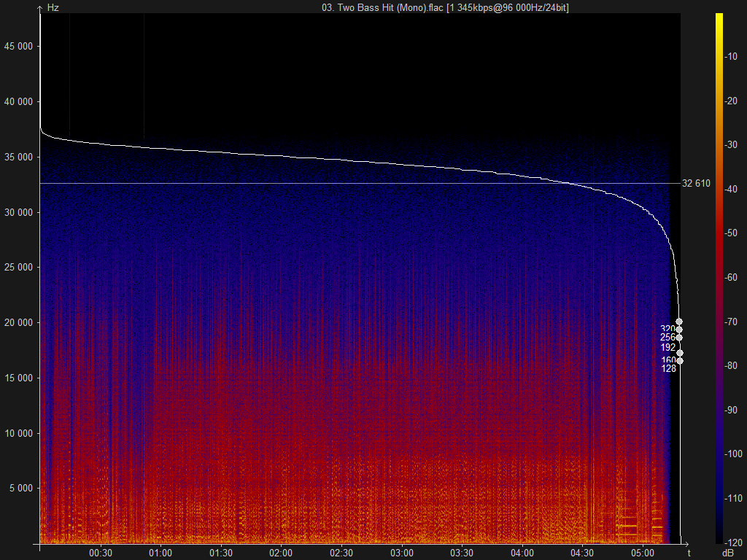This screenshot has height=560, width=747.
Task: Click the -30 dB scale label
Action: click(x=731, y=145)
